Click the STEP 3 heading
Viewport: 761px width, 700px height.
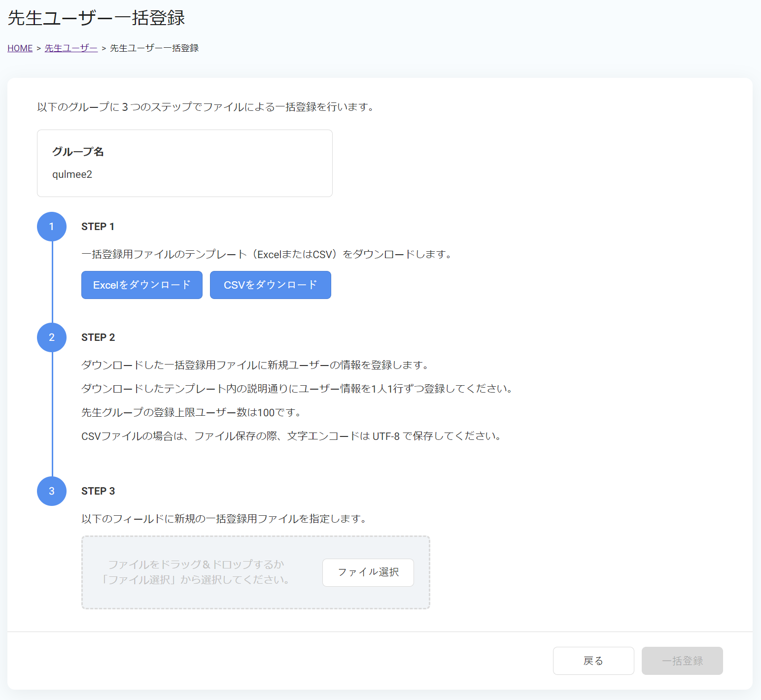[98, 491]
